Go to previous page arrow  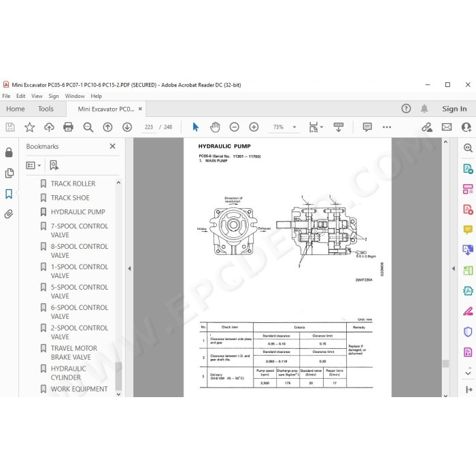click(107, 127)
